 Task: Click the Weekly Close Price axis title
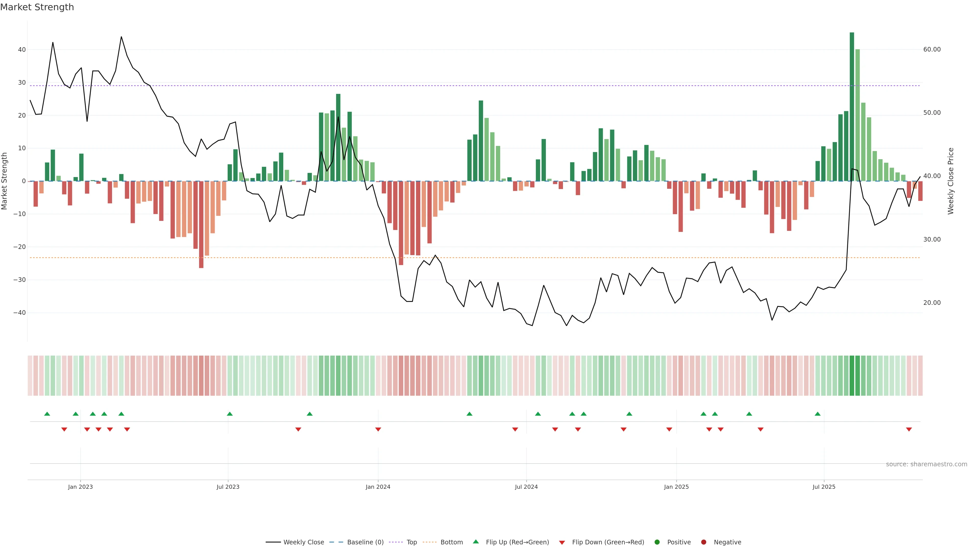coord(951,181)
